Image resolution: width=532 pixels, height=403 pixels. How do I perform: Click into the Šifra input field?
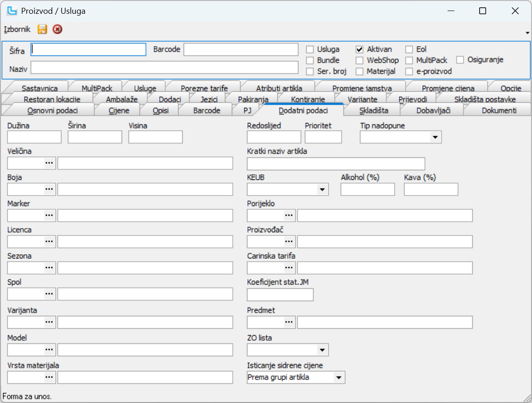click(89, 50)
